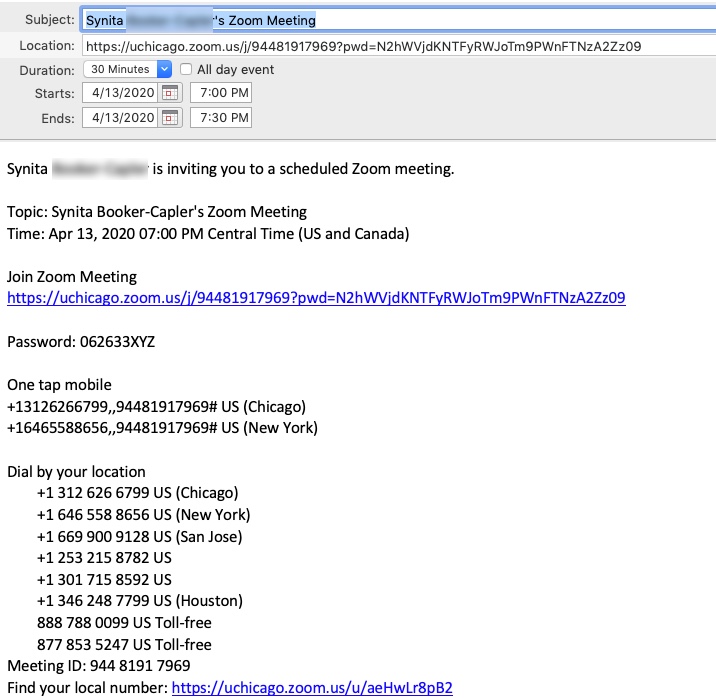
Task: Click the Dial by your location heading
Action: point(76,472)
